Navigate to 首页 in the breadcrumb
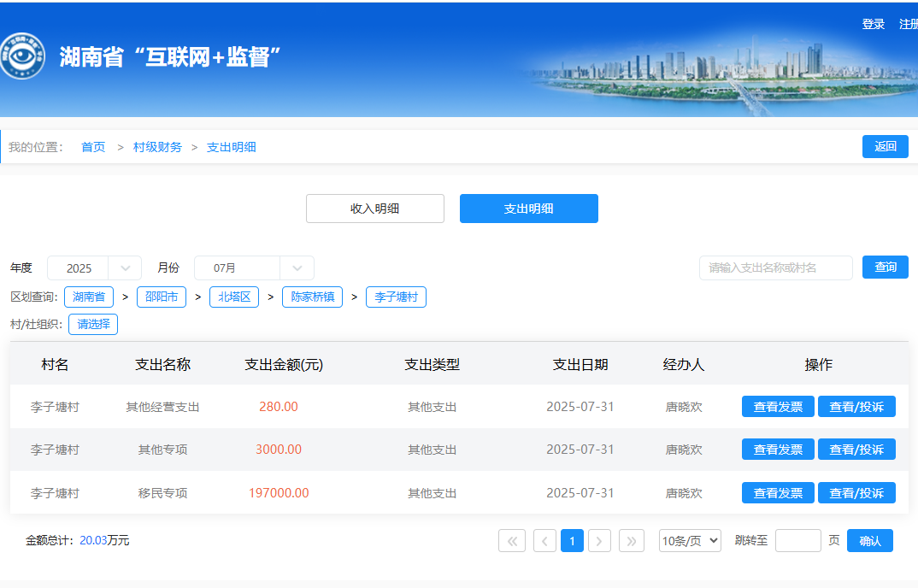 pyautogui.click(x=93, y=147)
